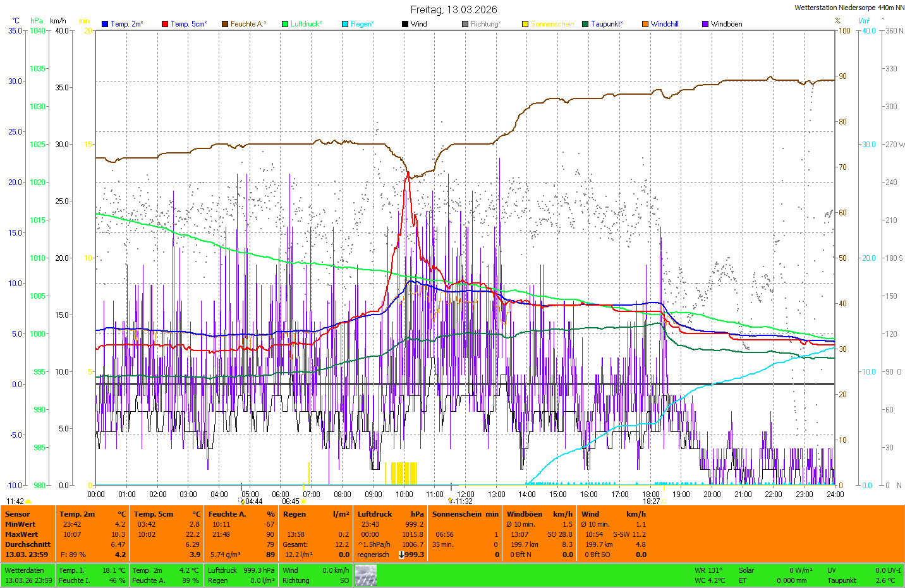Click the Windchill legend label

[x=664, y=24]
